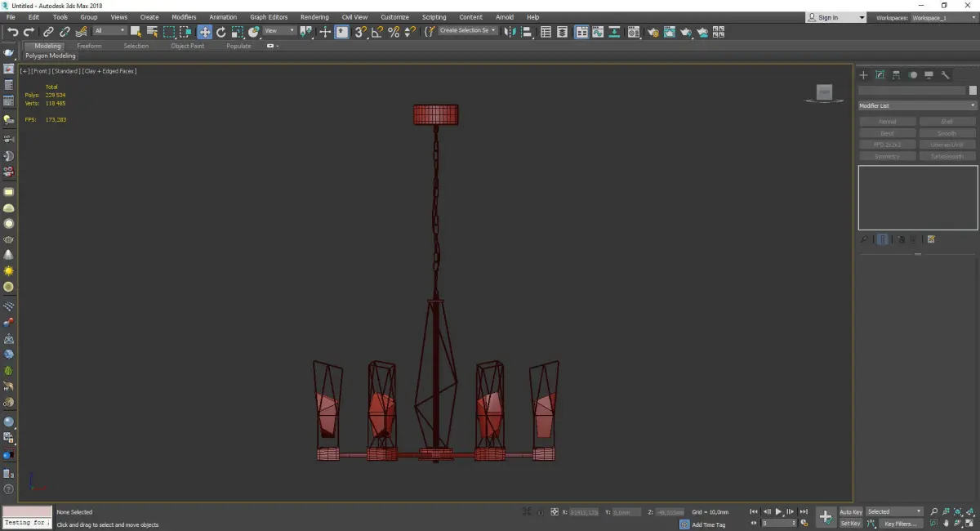The height and width of the screenshot is (531, 980).
Task: Activate the Select and Rotate tool
Action: click(220, 32)
